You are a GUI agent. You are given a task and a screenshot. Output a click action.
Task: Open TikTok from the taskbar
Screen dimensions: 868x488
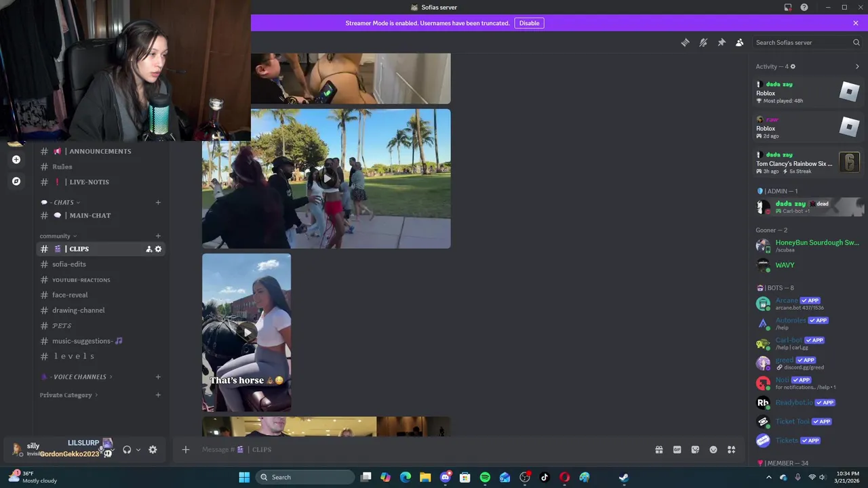point(544,477)
